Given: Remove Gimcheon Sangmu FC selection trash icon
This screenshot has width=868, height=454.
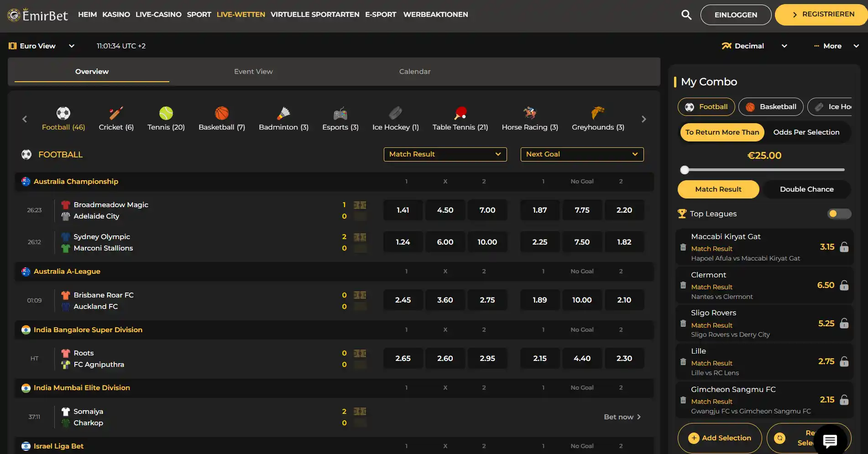Looking at the screenshot, I should click(683, 400).
